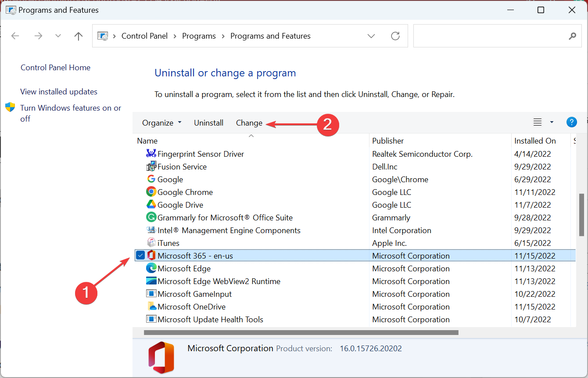Screen dimensions: 588x378
Task: Click the Grammarly publisher cell
Action: [x=391, y=218]
